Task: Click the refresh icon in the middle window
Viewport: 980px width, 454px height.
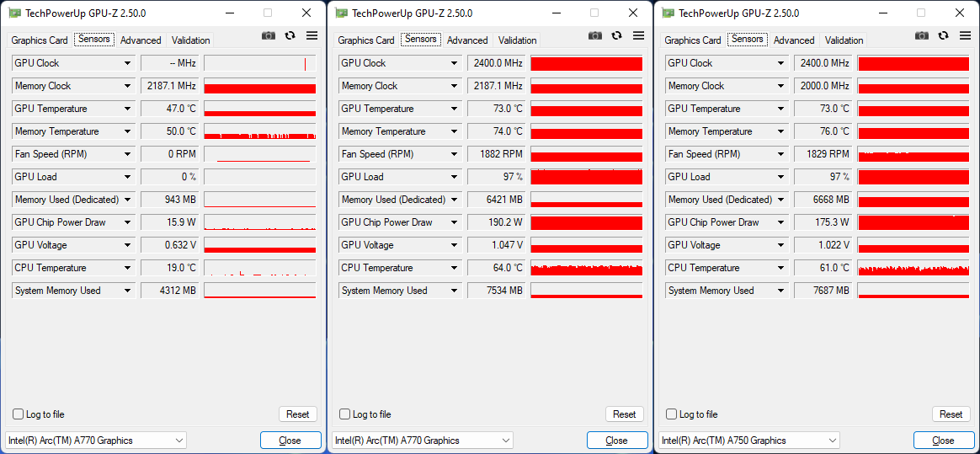Action: pyautogui.click(x=617, y=35)
